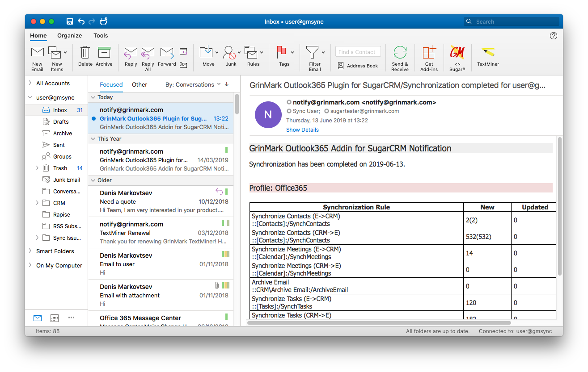The height and width of the screenshot is (372, 588).
Task: Open the Inbox folder
Action: 56,110
